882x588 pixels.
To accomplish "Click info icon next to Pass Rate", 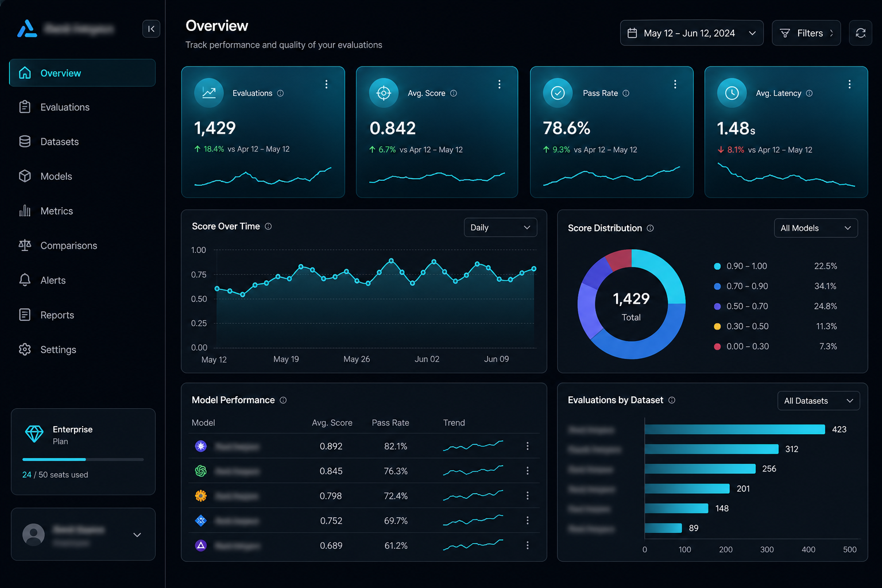I will (x=626, y=93).
